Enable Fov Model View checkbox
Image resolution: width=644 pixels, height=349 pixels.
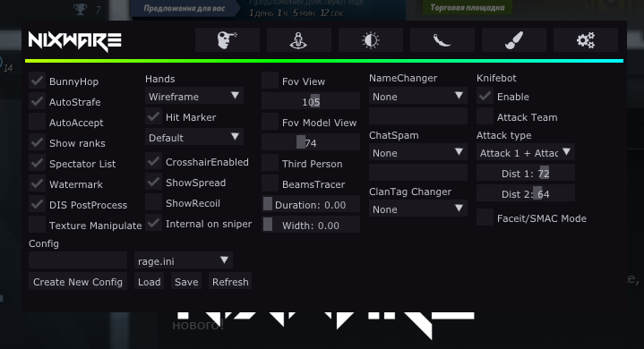(270, 122)
